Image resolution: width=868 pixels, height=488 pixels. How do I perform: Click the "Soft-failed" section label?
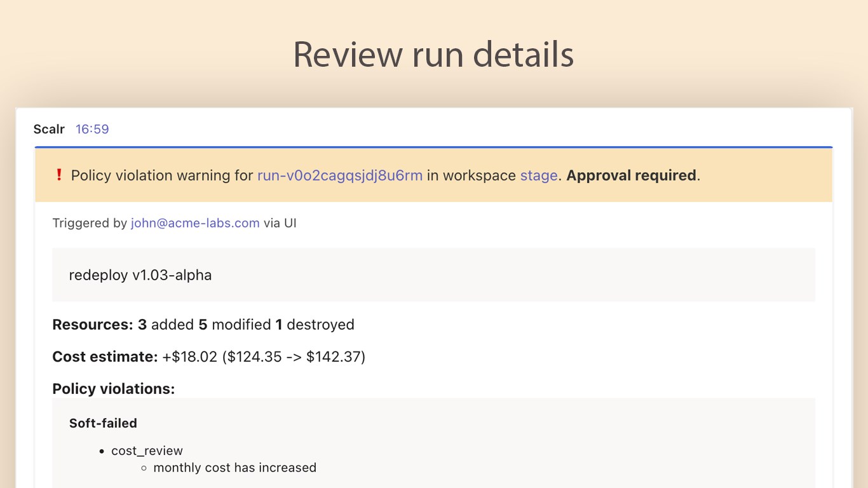pyautogui.click(x=103, y=423)
